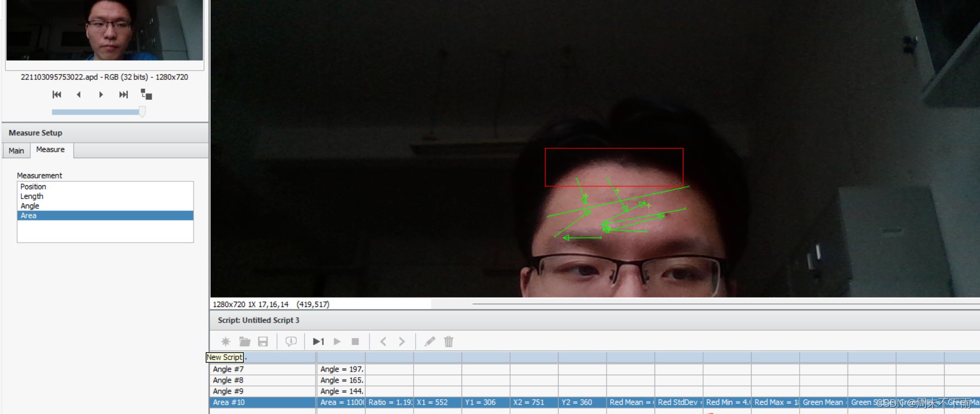Viewport: 980px width, 414px height.
Task: Save the script with the floppy disk icon
Action: pyautogui.click(x=263, y=342)
